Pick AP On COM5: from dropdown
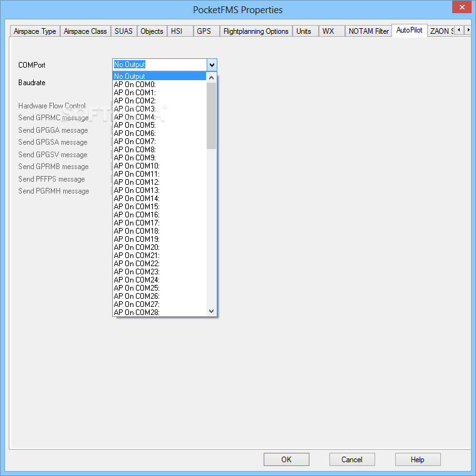The width and height of the screenshot is (476, 476). [x=159, y=125]
